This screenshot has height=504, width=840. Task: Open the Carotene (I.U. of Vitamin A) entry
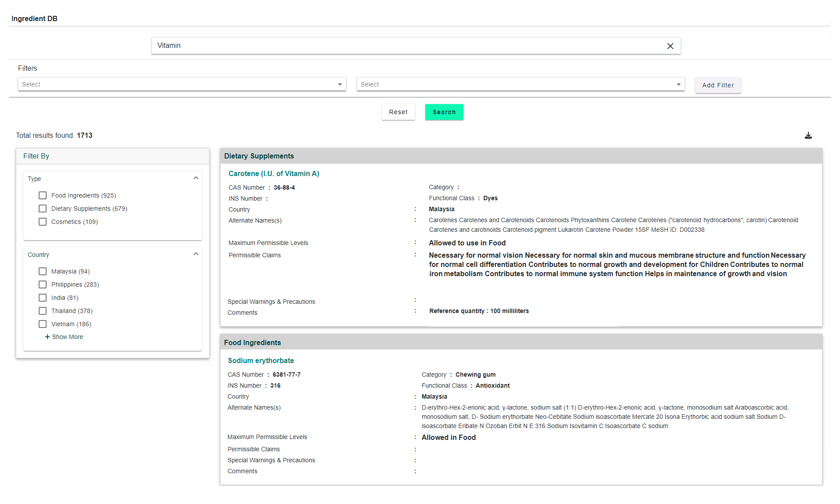pos(274,173)
